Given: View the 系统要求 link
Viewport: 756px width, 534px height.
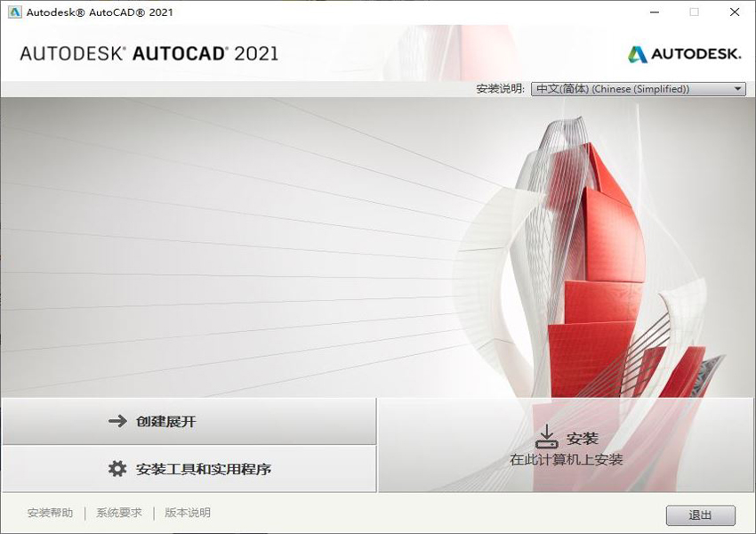Looking at the screenshot, I should pyautogui.click(x=119, y=513).
